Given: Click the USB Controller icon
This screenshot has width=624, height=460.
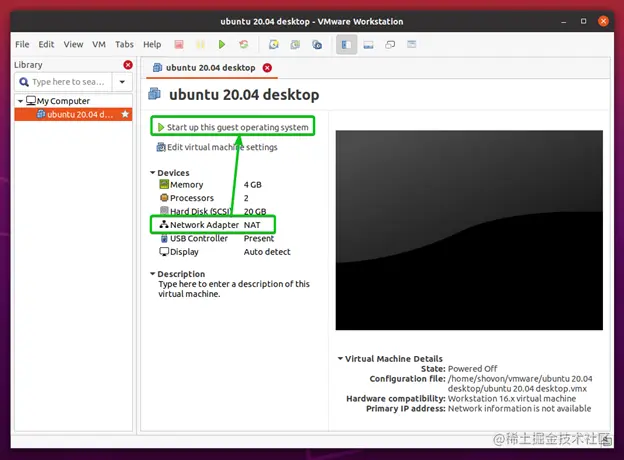Looking at the screenshot, I should pos(164,238).
